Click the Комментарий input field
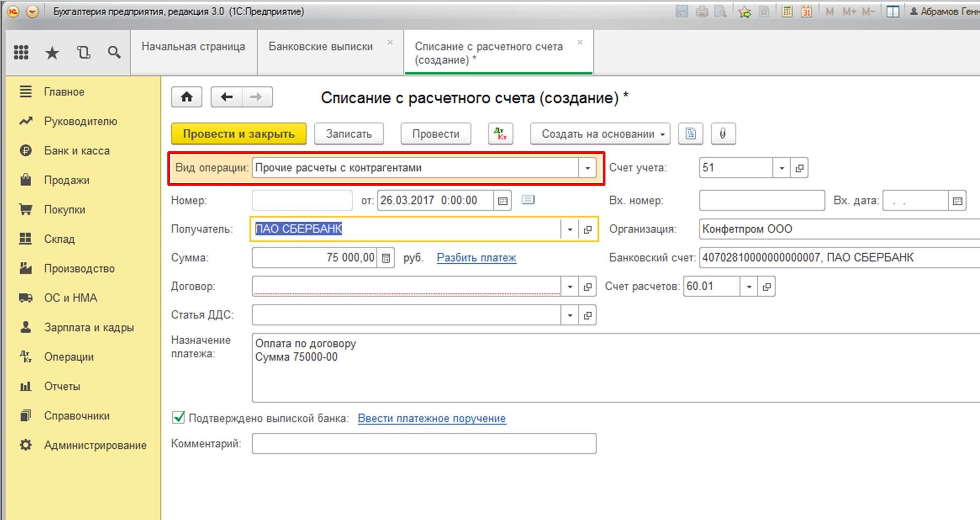980x520 pixels. pyautogui.click(x=424, y=444)
